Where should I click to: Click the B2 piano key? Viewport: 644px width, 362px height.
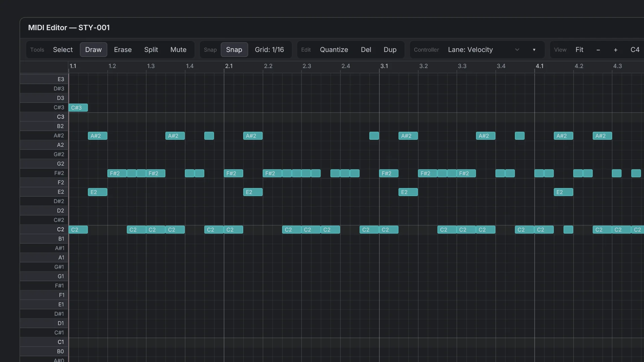tap(44, 126)
